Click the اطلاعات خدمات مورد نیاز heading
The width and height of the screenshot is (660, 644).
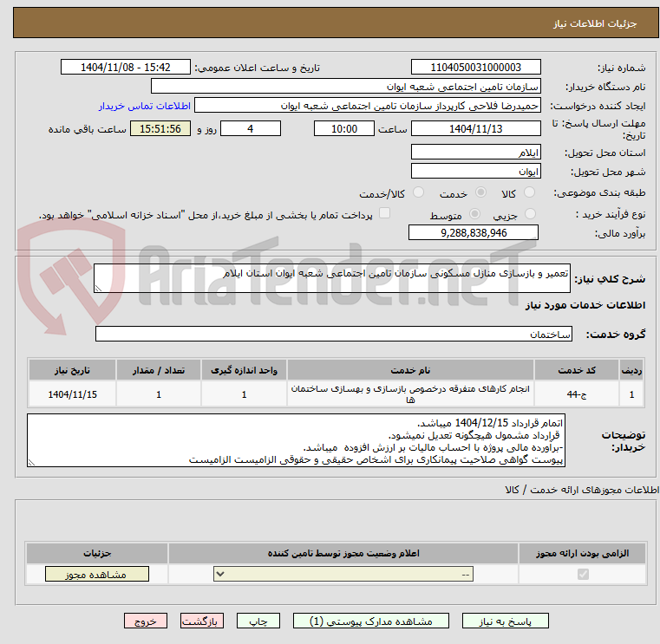(585, 305)
